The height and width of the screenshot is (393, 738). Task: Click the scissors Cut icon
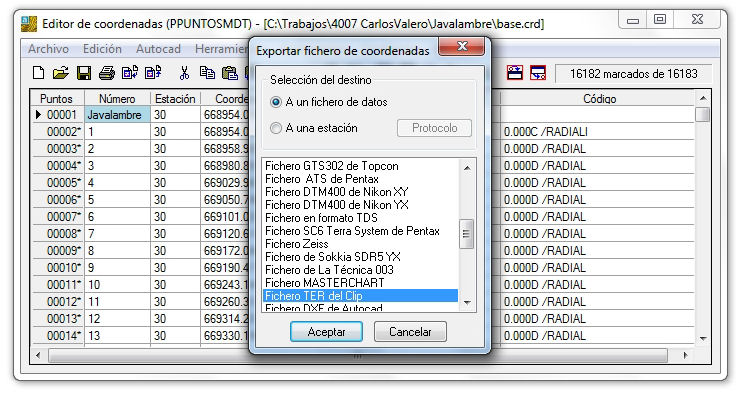(184, 72)
